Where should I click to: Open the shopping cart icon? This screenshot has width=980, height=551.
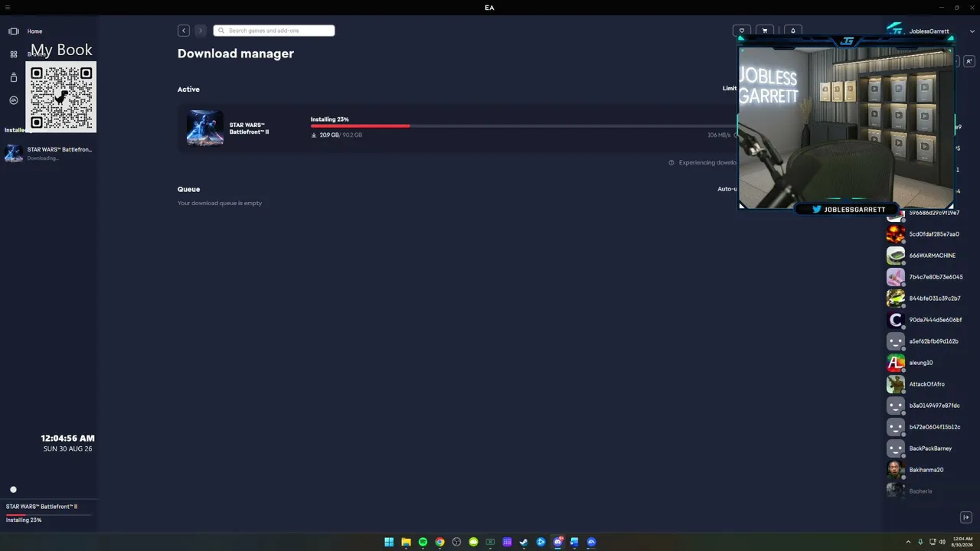tap(765, 31)
